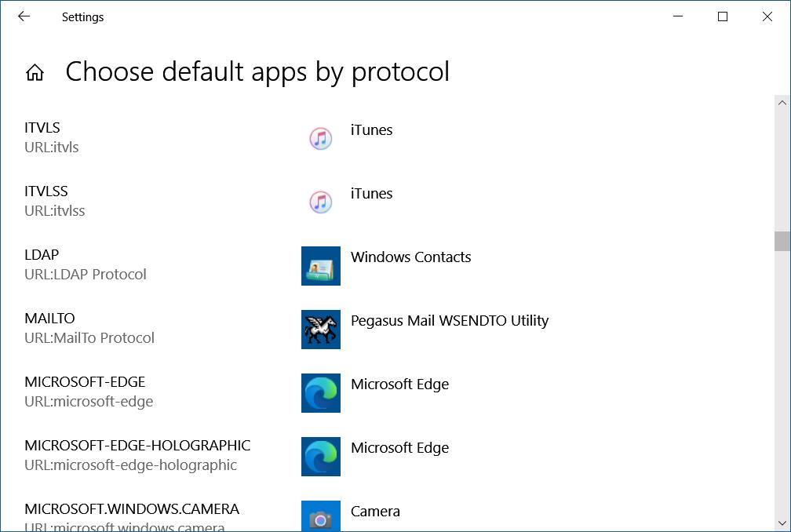
Task: Select the iTunes label for ITVLSS protocol
Action: [x=371, y=194]
